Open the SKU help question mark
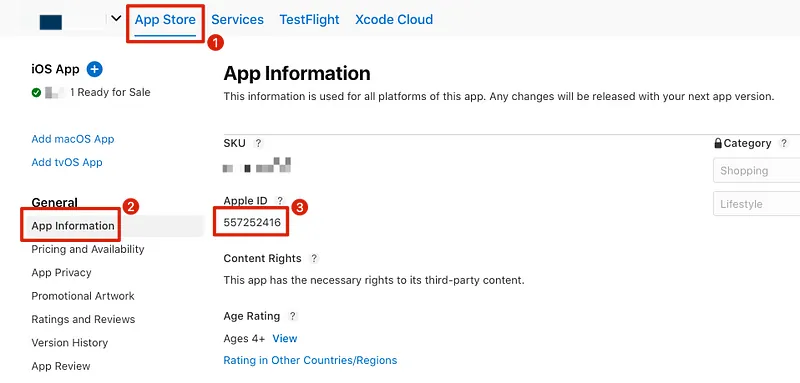The height and width of the screenshot is (383, 800). tap(259, 143)
